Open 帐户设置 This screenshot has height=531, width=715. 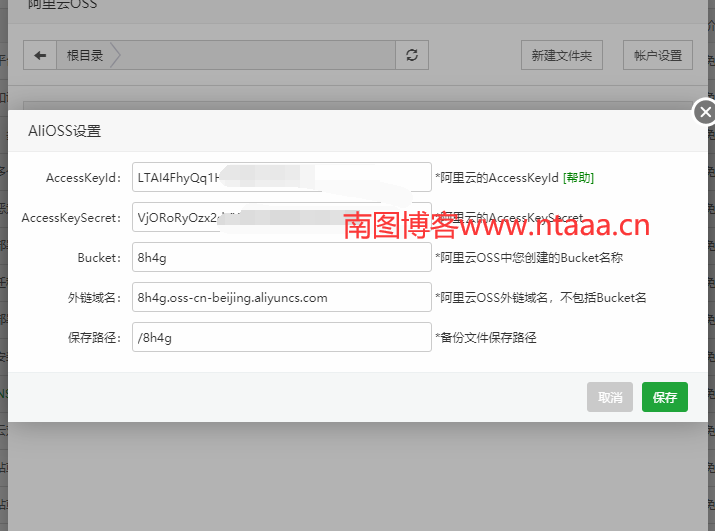click(x=657, y=56)
